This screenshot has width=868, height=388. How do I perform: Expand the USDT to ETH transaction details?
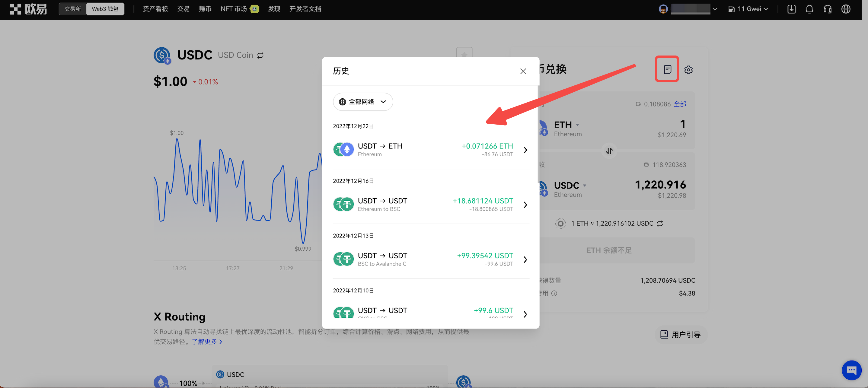(x=525, y=150)
